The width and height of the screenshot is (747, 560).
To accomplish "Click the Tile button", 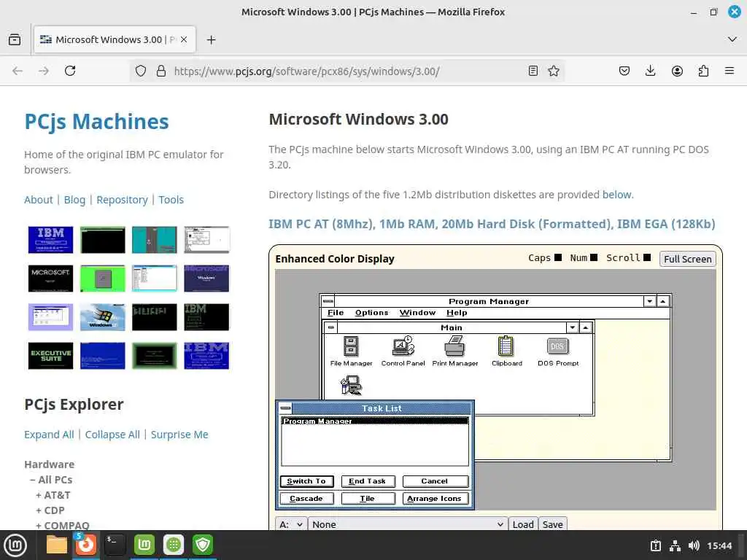I will point(368,499).
